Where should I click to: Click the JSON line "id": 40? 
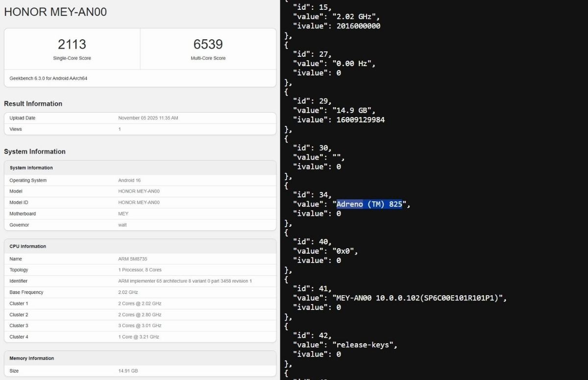(x=312, y=242)
